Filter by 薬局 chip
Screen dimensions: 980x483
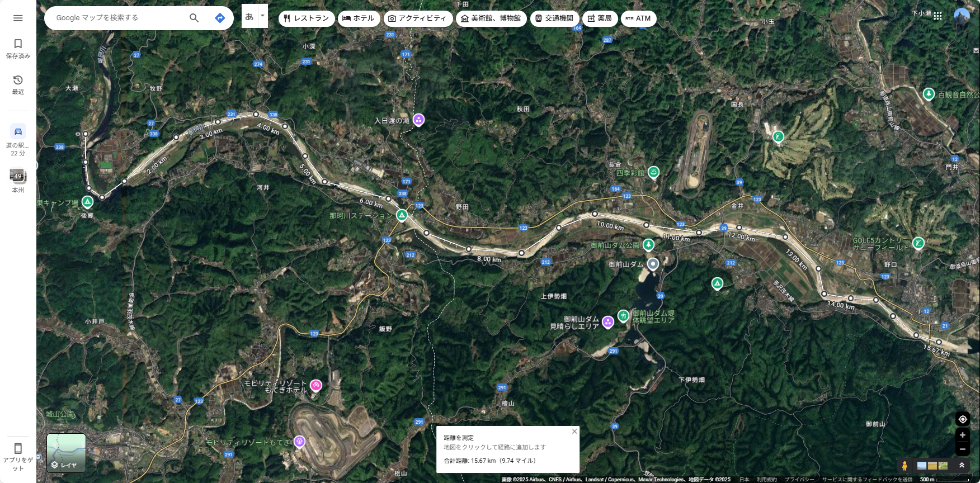[600, 18]
